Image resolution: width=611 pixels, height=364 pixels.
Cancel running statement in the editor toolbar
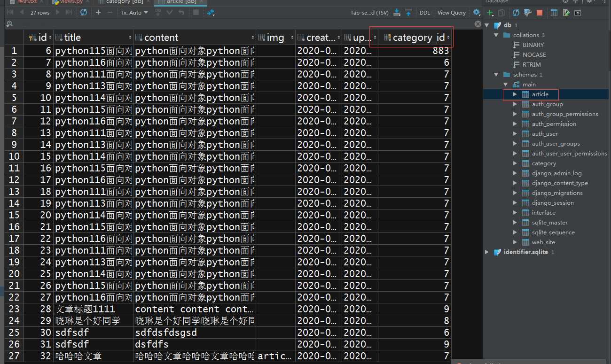point(196,13)
